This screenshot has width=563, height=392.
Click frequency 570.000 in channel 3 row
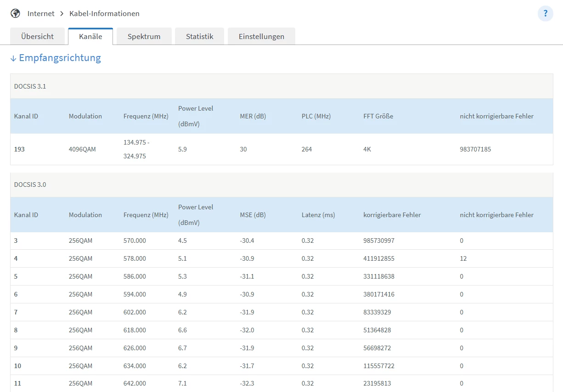click(135, 241)
